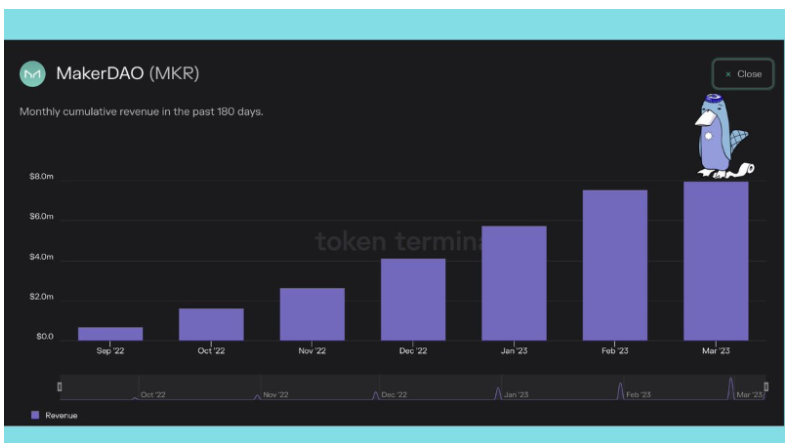The image size is (791, 447).
Task: Click the Revenue legend label
Action: pos(61,416)
